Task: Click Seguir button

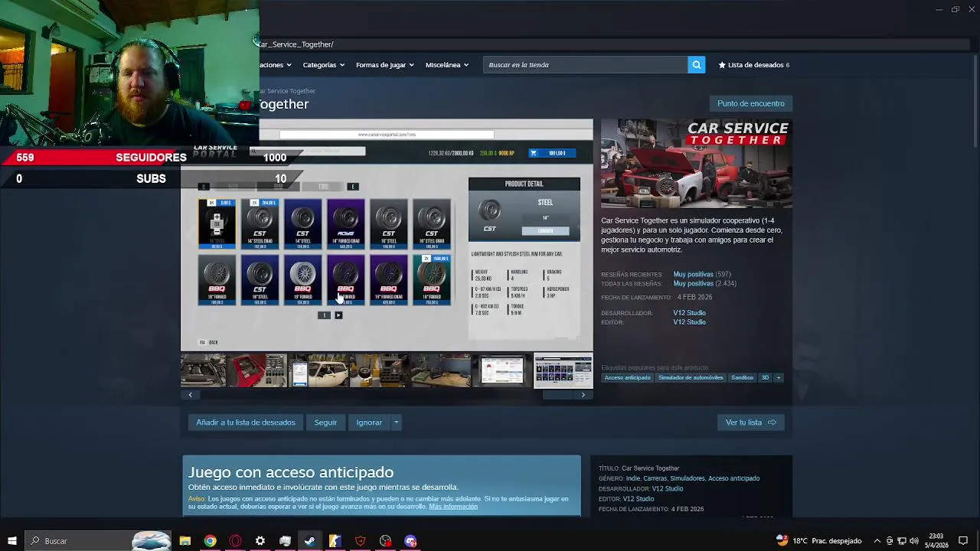Action: point(325,422)
